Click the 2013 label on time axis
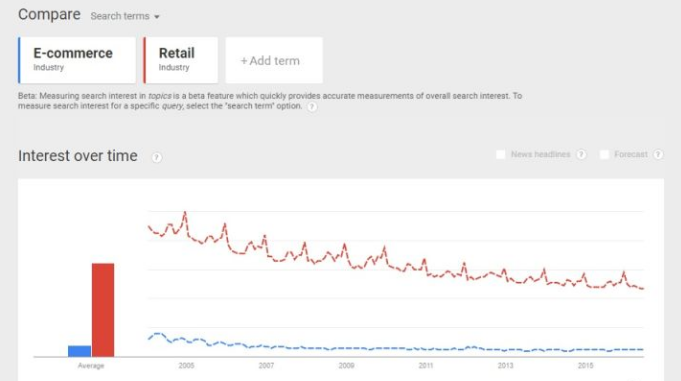The image size is (681, 381). point(506,366)
